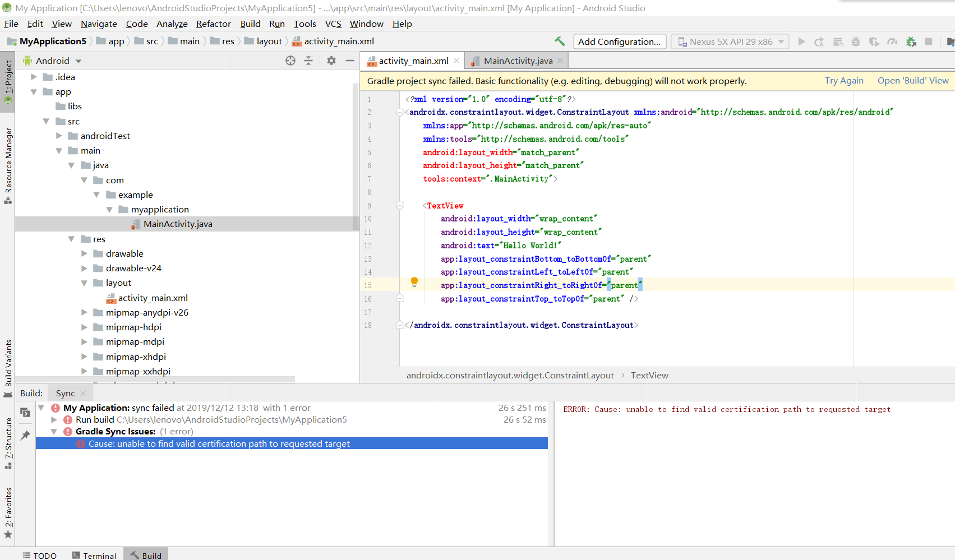Viewport: 955px width, 560px height.
Task: Open the Tools menu
Action: [x=305, y=24]
